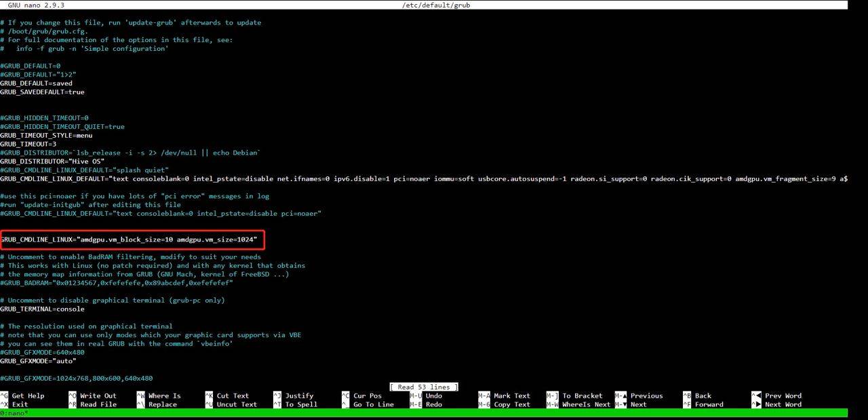
Task: Place cursor on GRUB_DISTRIBUTOR="Hive OS" line
Action: (52, 161)
